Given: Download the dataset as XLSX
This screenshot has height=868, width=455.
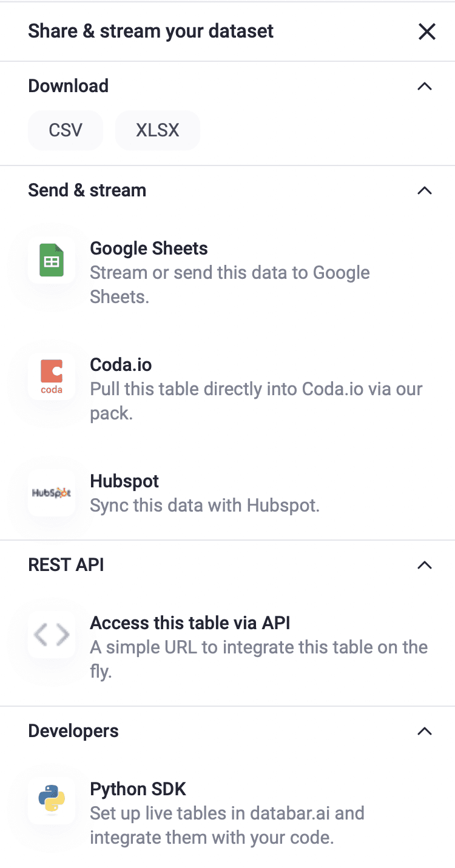Looking at the screenshot, I should [157, 130].
